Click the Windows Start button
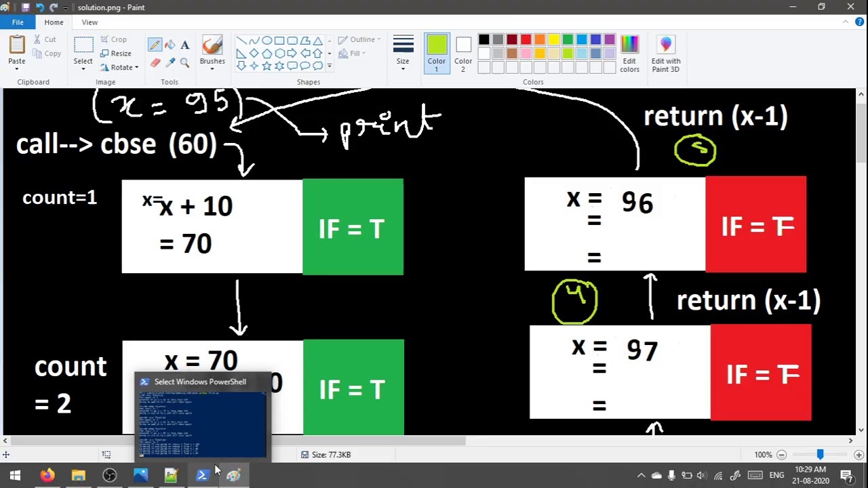Image resolution: width=868 pixels, height=488 pixels. (15, 475)
